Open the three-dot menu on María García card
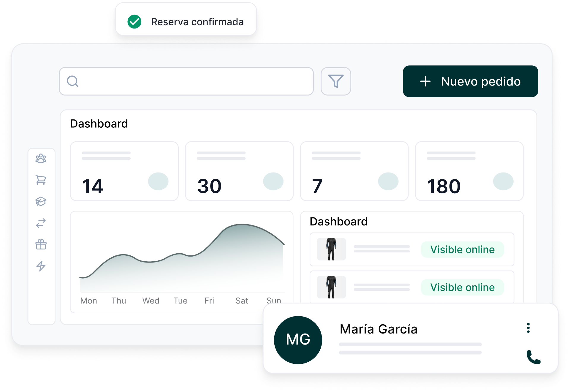Screen dimensions: 570x392 pyautogui.click(x=528, y=328)
